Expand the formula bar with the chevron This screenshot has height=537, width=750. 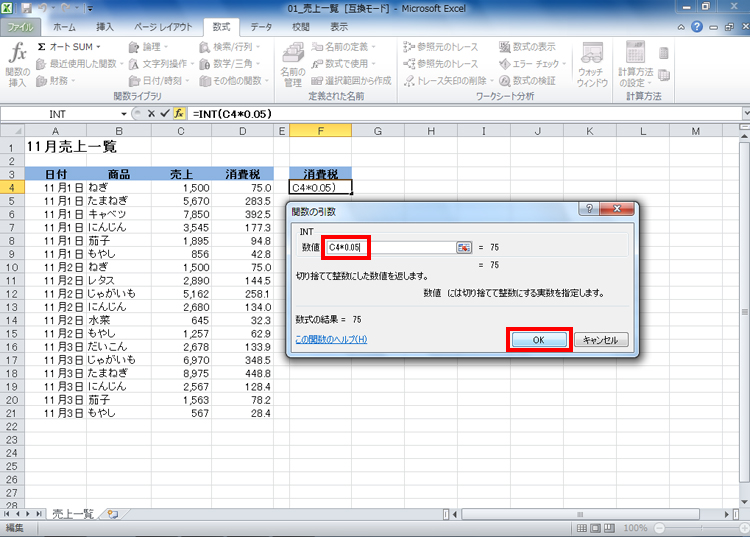745,114
